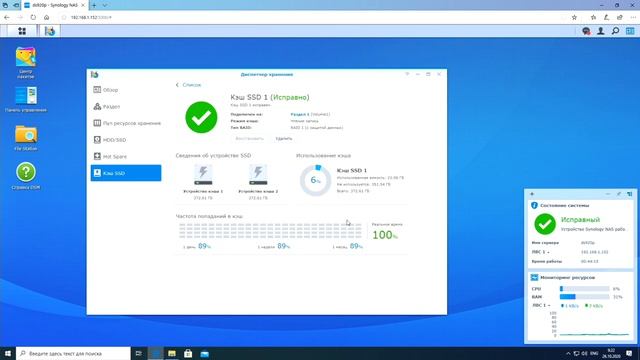The width and height of the screenshot is (640, 360).
Task: Click the Состояние системы info icon
Action: pyautogui.click(x=534, y=205)
